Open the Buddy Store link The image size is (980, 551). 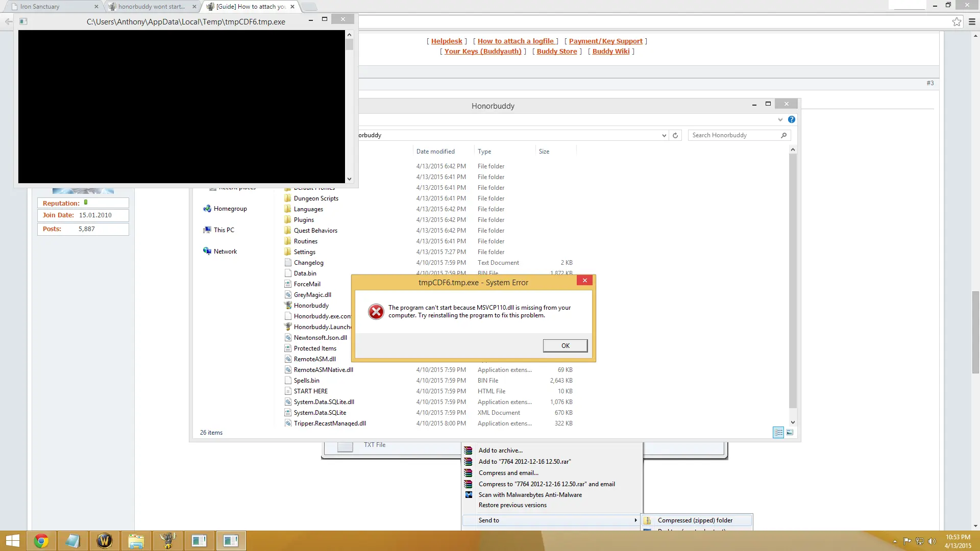coord(557,52)
